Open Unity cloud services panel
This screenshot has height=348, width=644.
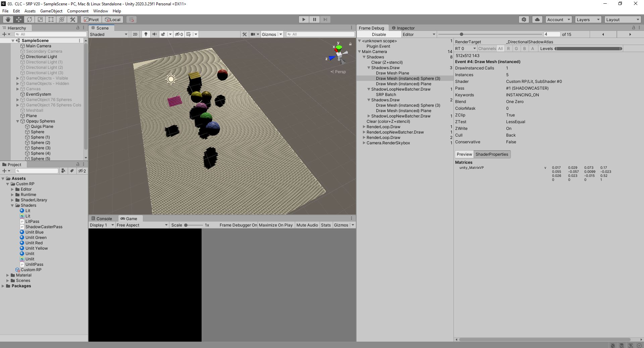pyautogui.click(x=537, y=19)
